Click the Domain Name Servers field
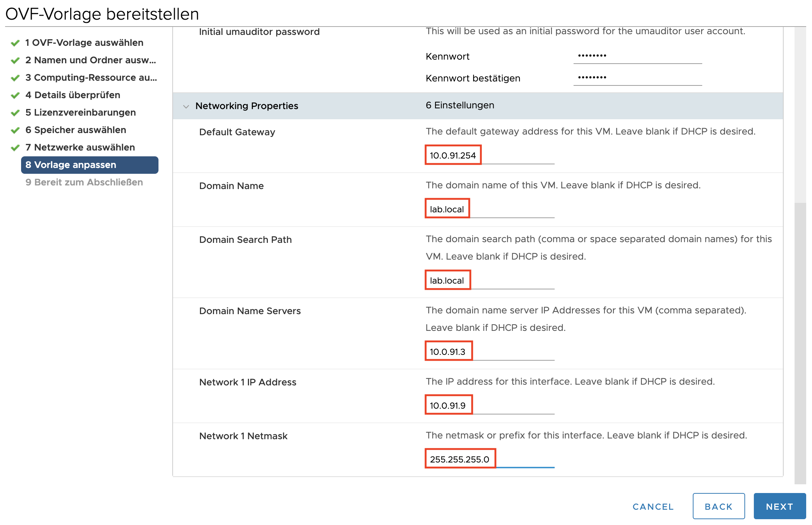Screen dimensions: 812x525 490,352
